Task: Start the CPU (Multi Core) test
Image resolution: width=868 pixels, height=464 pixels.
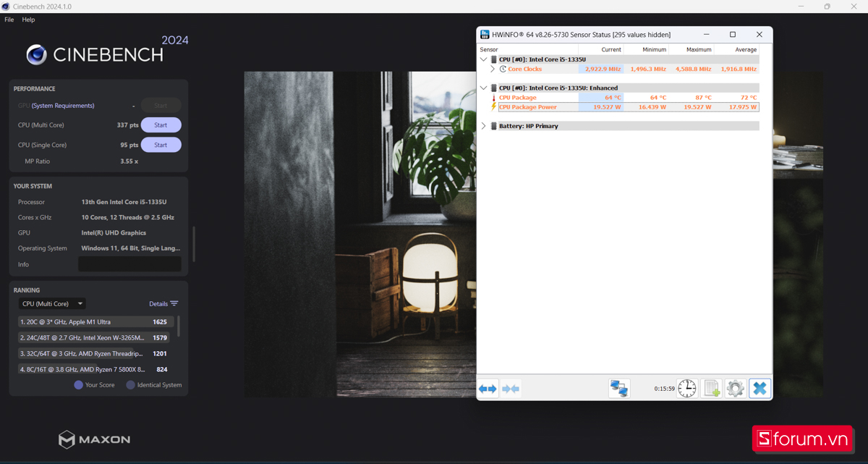Action: pyautogui.click(x=161, y=125)
